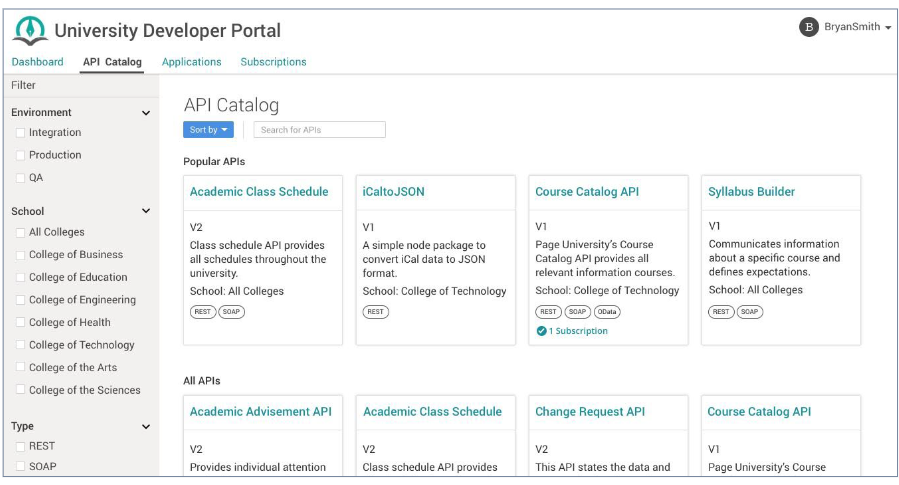Image resolution: width=899 pixels, height=485 pixels.
Task: Click the 'Popular APIs' section heading
Action: (x=214, y=162)
